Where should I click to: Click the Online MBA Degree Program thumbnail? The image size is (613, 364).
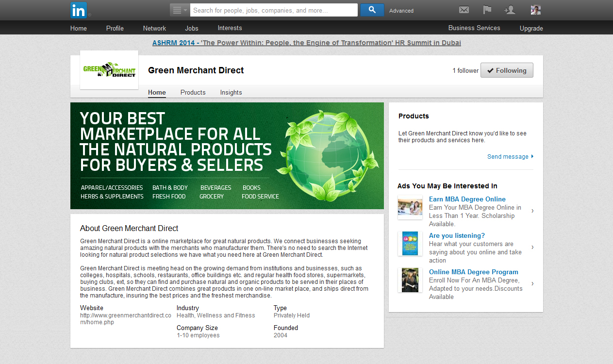coord(410,280)
